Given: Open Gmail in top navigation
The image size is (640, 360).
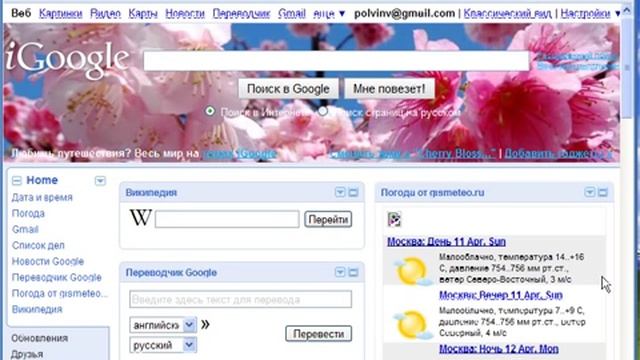Looking at the screenshot, I should pos(292,13).
